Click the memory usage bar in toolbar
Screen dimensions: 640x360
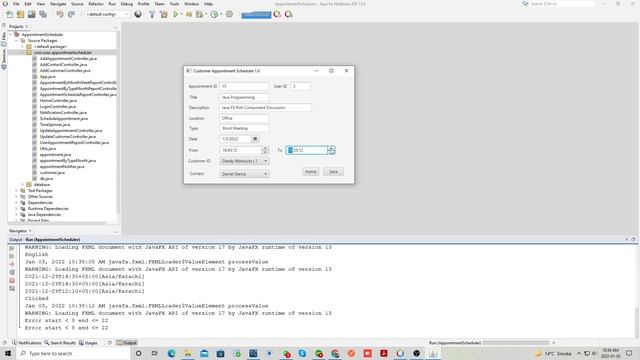(x=256, y=15)
